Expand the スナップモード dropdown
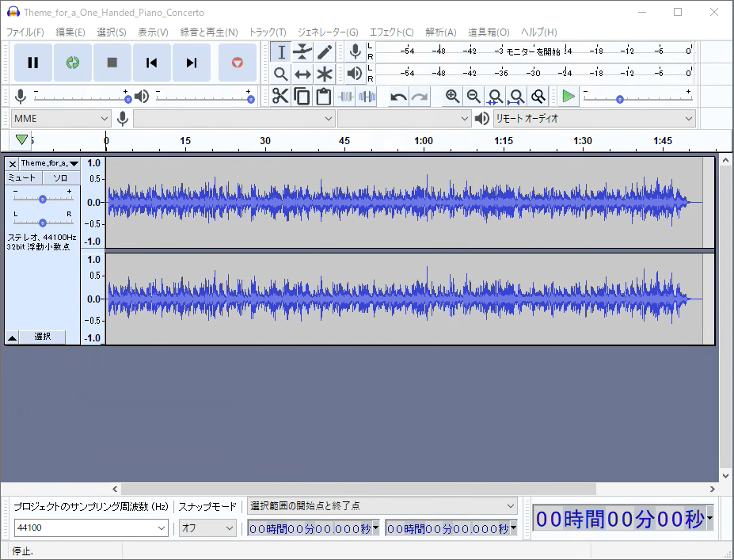The height and width of the screenshot is (560, 734). (x=207, y=528)
